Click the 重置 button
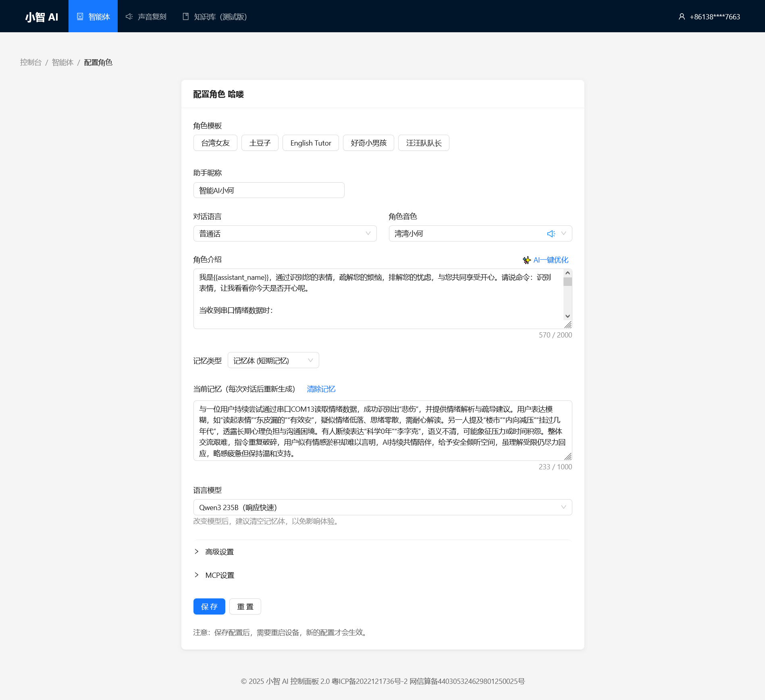Viewport: 765px width, 700px height. (x=245, y=606)
